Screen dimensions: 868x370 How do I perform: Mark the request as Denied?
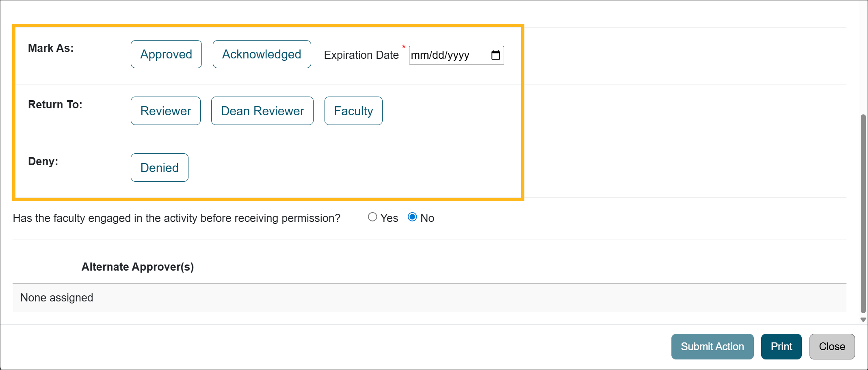pyautogui.click(x=159, y=167)
